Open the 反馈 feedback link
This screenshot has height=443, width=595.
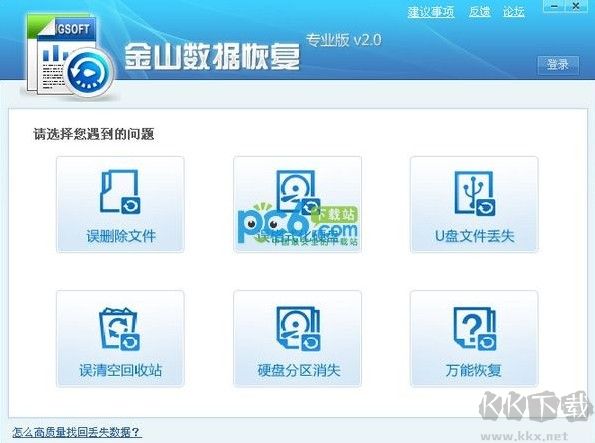(x=479, y=12)
